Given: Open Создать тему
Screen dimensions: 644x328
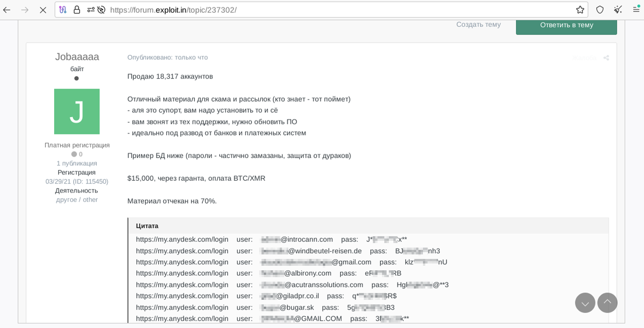Looking at the screenshot, I should (x=478, y=25).
